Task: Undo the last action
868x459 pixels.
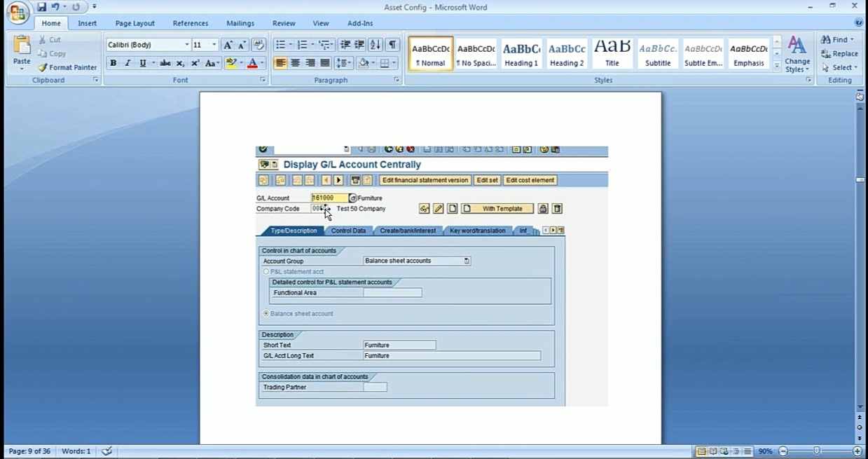Action: 55,7
